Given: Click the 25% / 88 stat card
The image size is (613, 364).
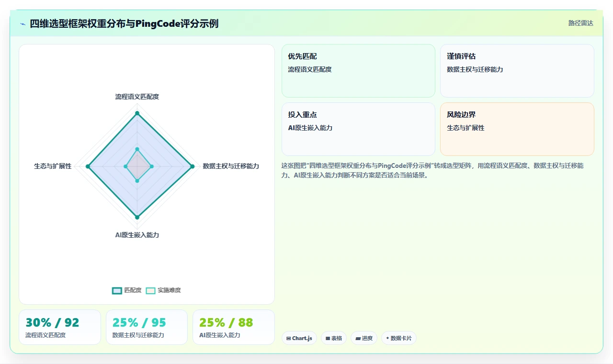Looking at the screenshot, I should pos(234,327).
